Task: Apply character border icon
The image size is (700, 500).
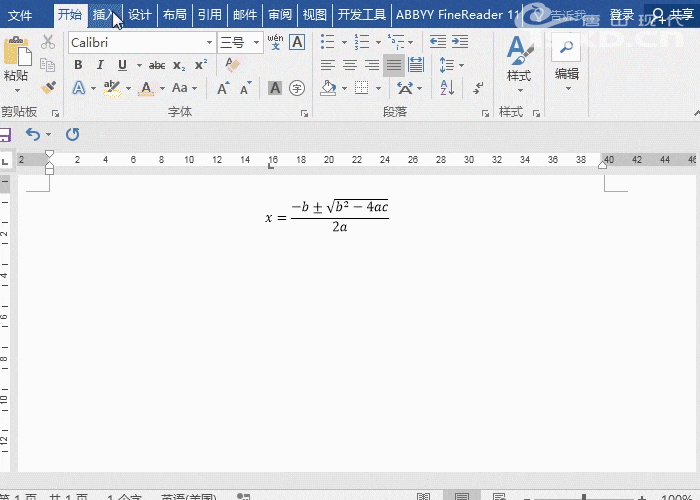Action: point(297,42)
